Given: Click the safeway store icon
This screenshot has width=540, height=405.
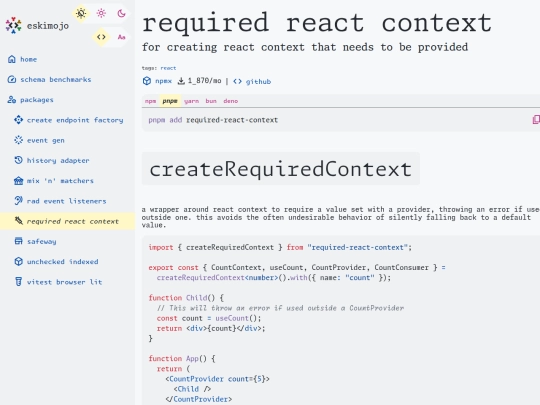Looking at the screenshot, I should point(19,241).
